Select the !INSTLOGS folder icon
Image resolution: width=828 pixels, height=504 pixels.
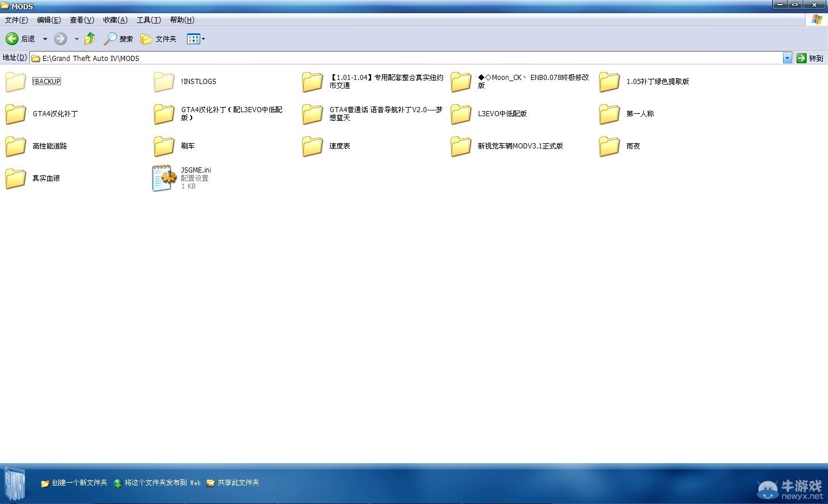(x=164, y=82)
